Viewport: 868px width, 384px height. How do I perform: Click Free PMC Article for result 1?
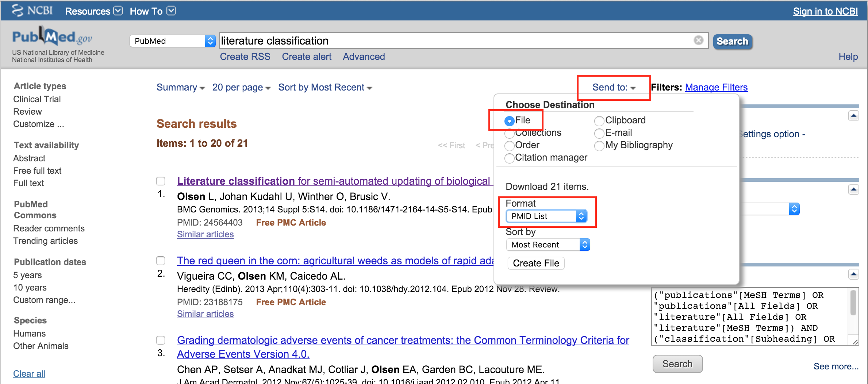291,223
